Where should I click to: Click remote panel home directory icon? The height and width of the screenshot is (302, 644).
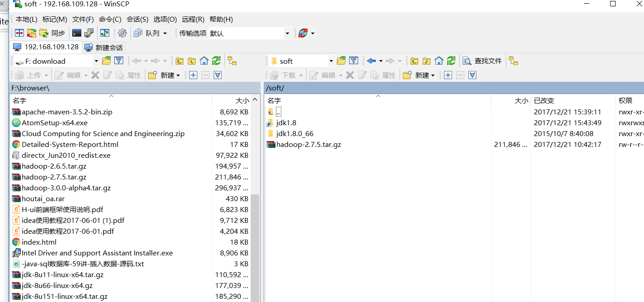439,61
